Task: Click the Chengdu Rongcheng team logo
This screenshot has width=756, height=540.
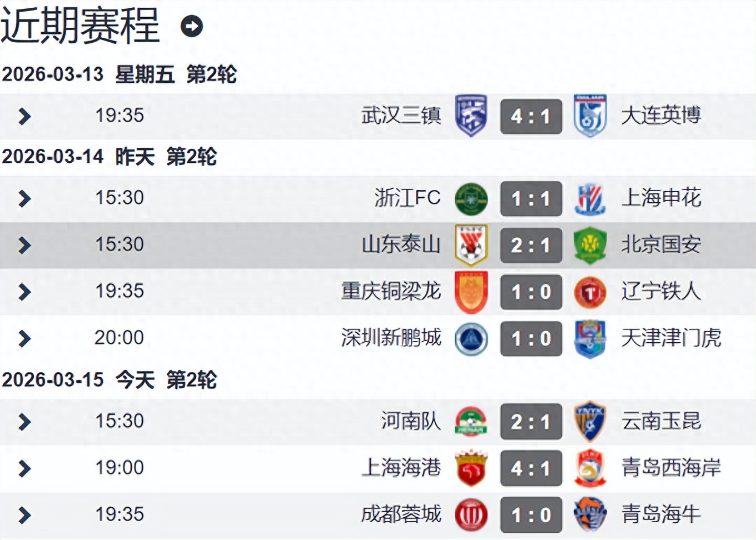Action: pos(471,515)
